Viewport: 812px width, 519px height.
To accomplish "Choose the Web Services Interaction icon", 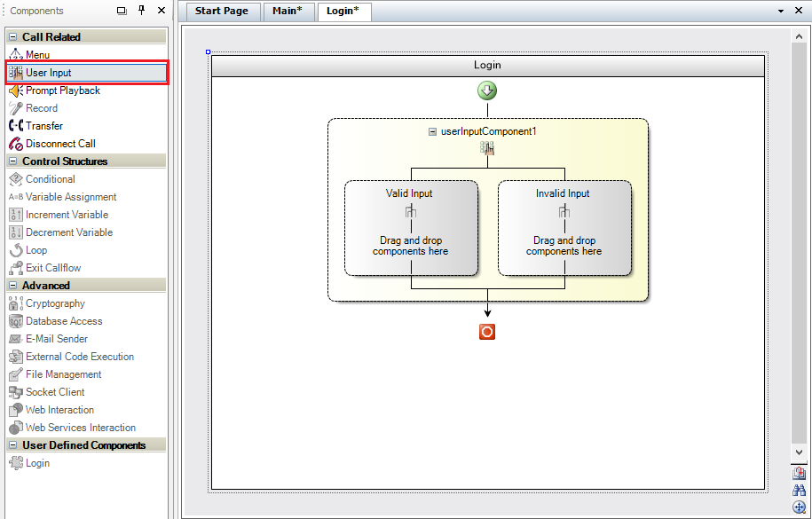I will coord(16,428).
